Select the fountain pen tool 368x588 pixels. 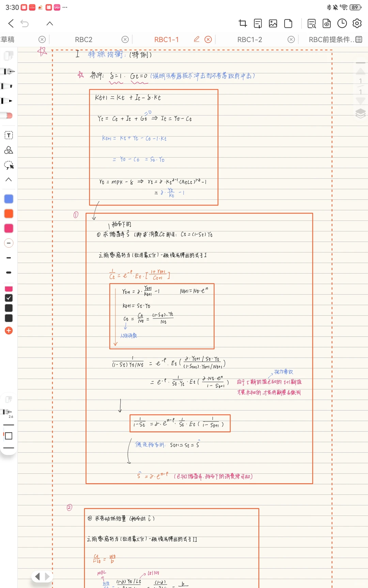[7, 71]
